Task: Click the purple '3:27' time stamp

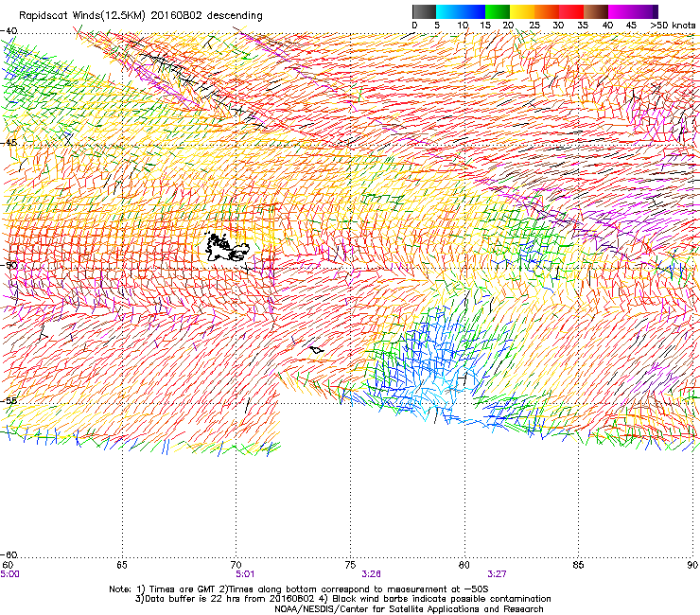Action: click(497, 574)
